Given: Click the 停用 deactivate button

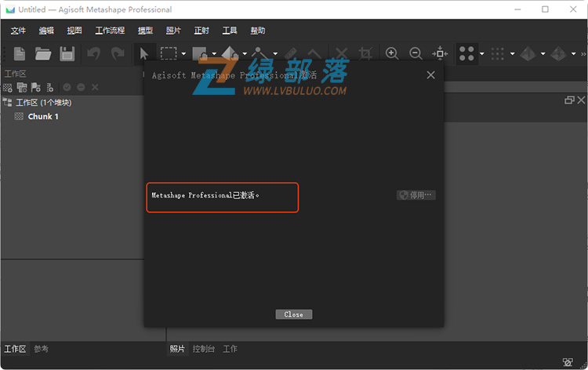Looking at the screenshot, I should (x=416, y=195).
